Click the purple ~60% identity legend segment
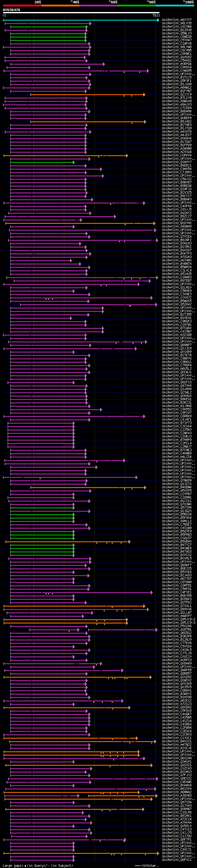The height and width of the screenshot is (868, 197). coord(99,6)
